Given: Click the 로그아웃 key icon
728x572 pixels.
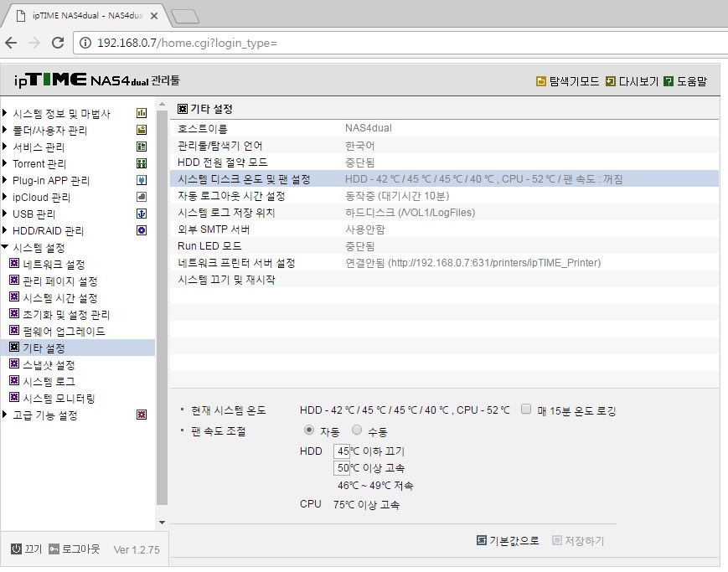Looking at the screenshot, I should coord(54,549).
